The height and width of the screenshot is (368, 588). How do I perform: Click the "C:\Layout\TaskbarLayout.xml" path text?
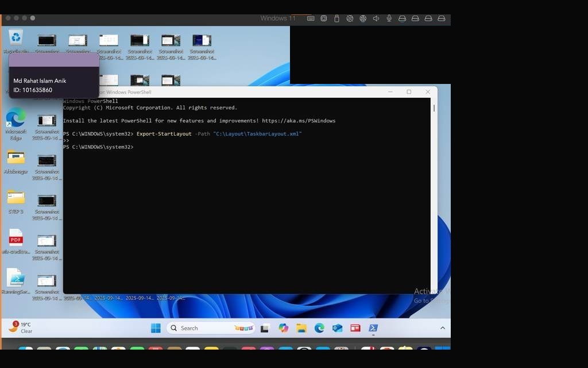coord(257,134)
